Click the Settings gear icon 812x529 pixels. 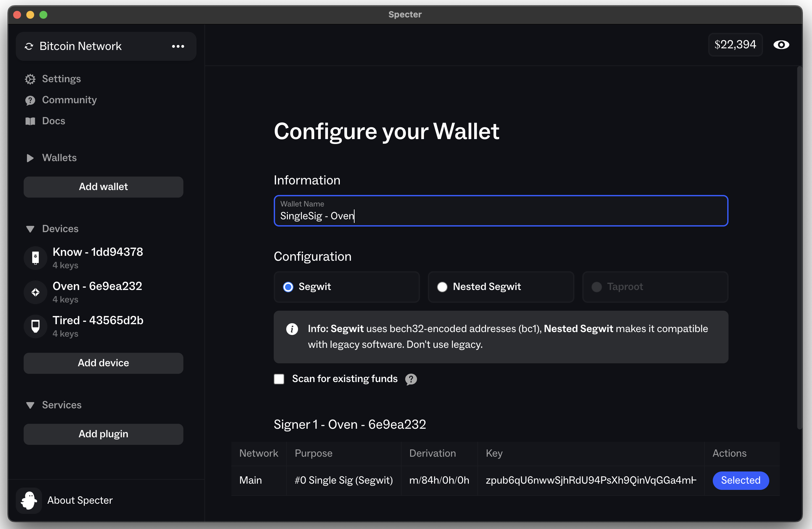[x=30, y=79]
